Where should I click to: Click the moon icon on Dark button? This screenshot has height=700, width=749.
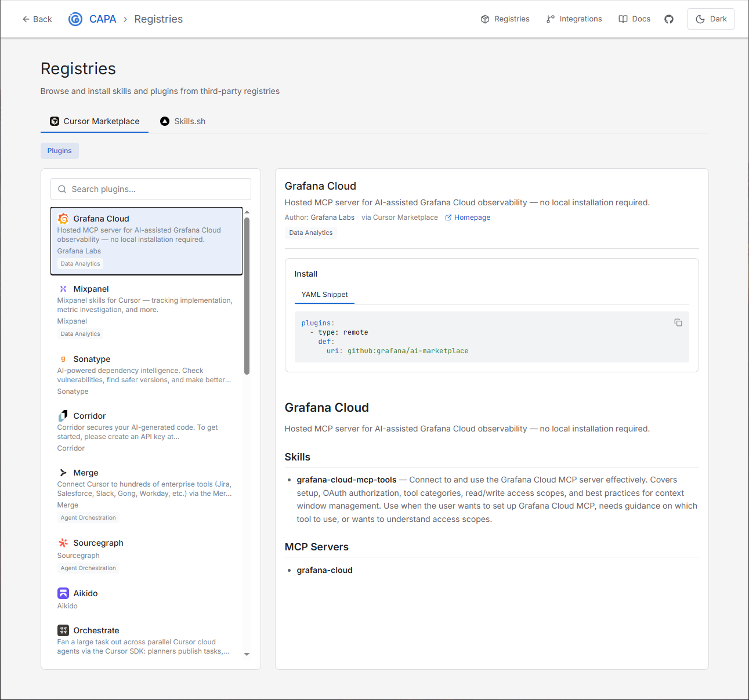coord(700,19)
